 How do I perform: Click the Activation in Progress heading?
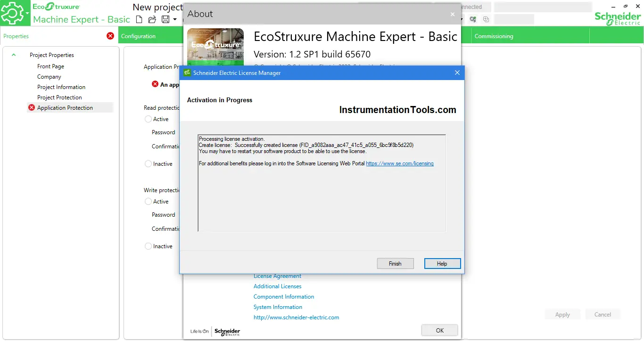[x=220, y=100]
